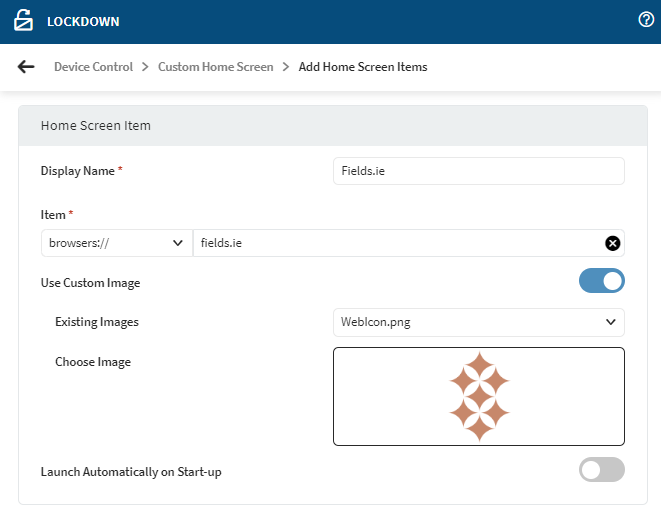The image size is (661, 512).
Task: Focus the Item URL field containing fields.ie
Action: coord(398,243)
